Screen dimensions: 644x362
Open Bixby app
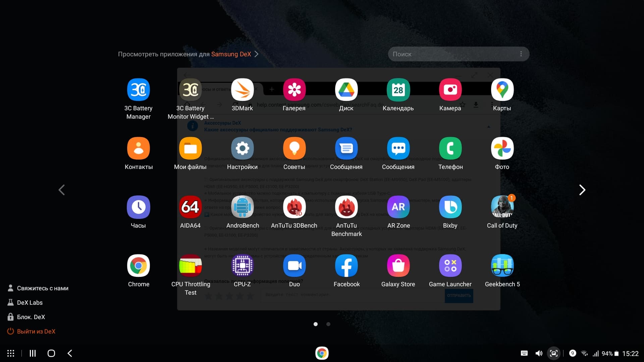coord(450,207)
